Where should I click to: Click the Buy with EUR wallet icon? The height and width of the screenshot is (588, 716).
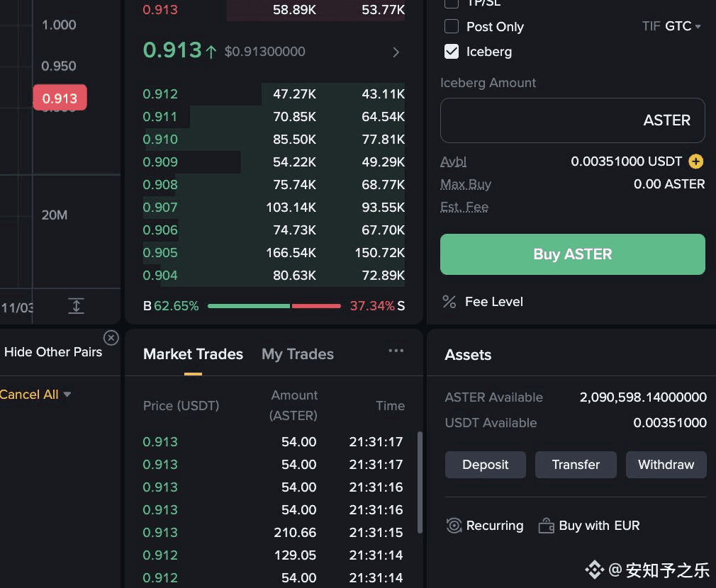546,526
